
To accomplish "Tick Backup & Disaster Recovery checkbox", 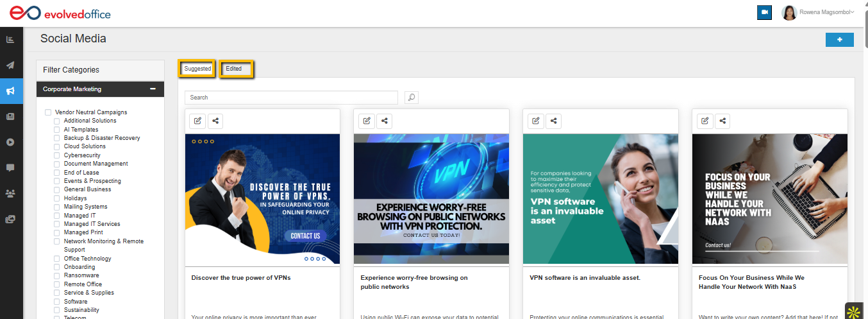I will click(x=56, y=138).
